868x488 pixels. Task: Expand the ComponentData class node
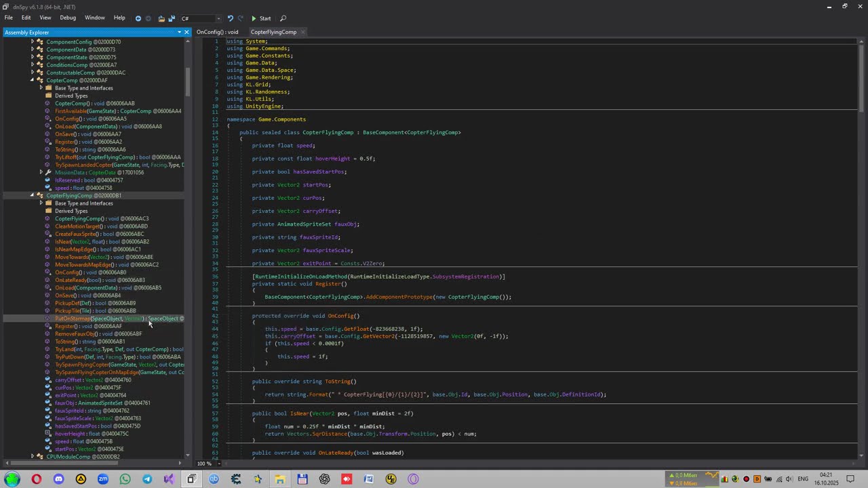point(32,49)
